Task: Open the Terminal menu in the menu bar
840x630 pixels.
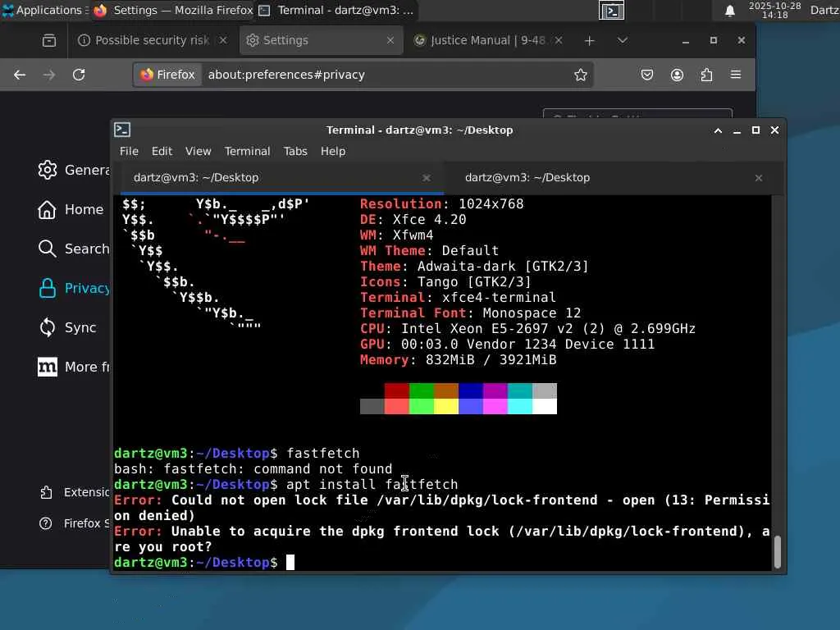Action: [x=247, y=152]
